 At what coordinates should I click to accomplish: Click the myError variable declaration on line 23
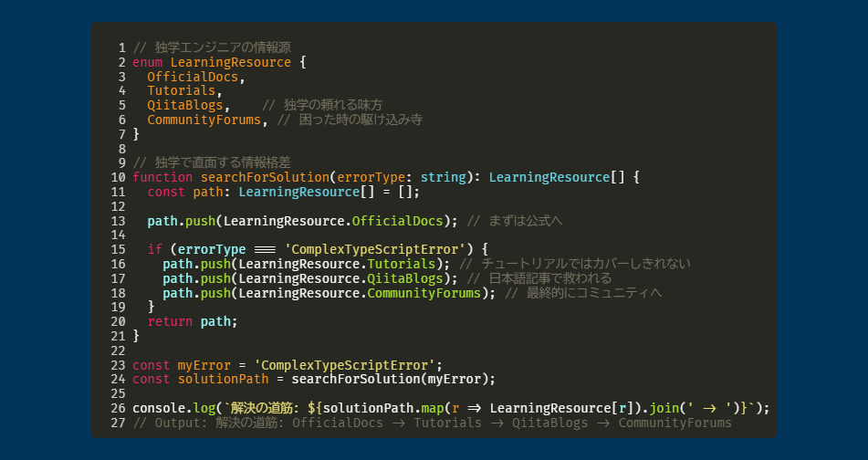[x=204, y=365]
